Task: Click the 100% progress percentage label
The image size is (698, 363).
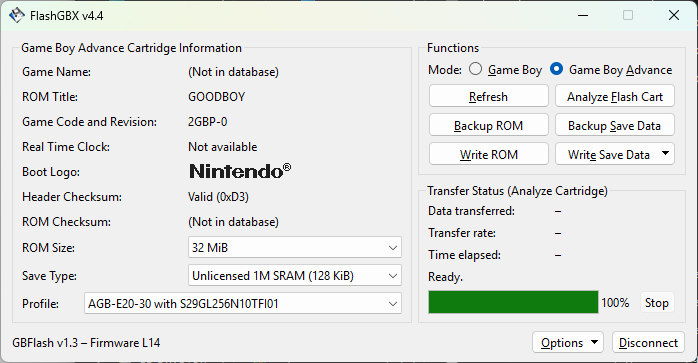Action: coord(615,303)
